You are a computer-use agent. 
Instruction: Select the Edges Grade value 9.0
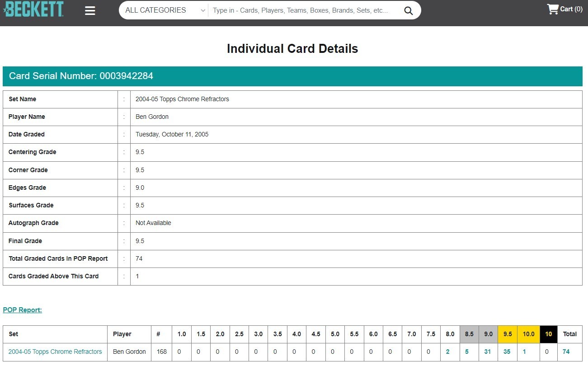tap(140, 188)
